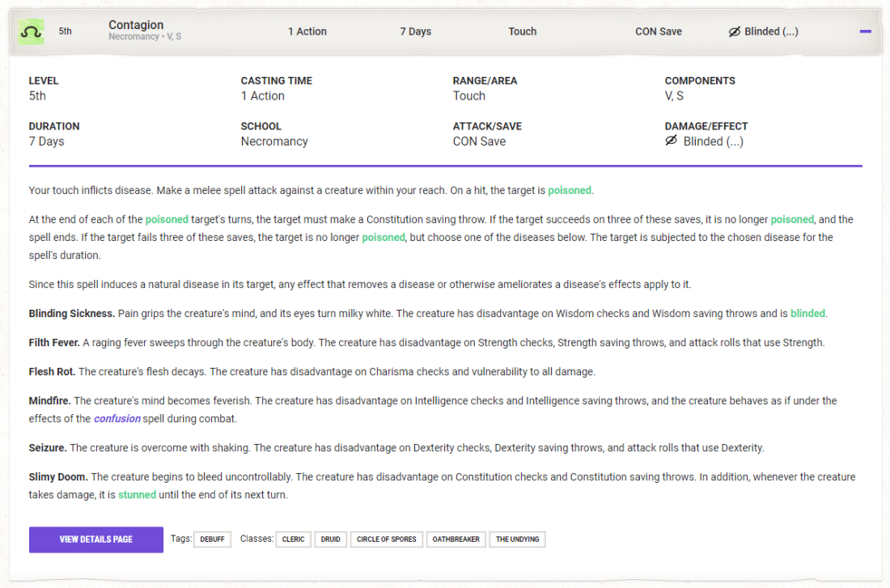This screenshot has height=588, width=890.
Task: Click the stunned condition link in Slimy Doom
Action: pos(137,495)
